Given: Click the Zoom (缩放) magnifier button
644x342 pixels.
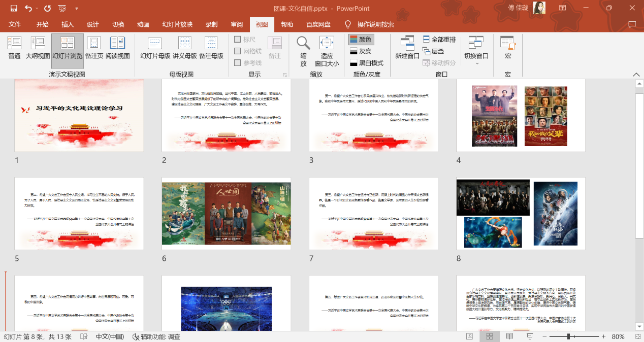Looking at the screenshot, I should 303,51.
